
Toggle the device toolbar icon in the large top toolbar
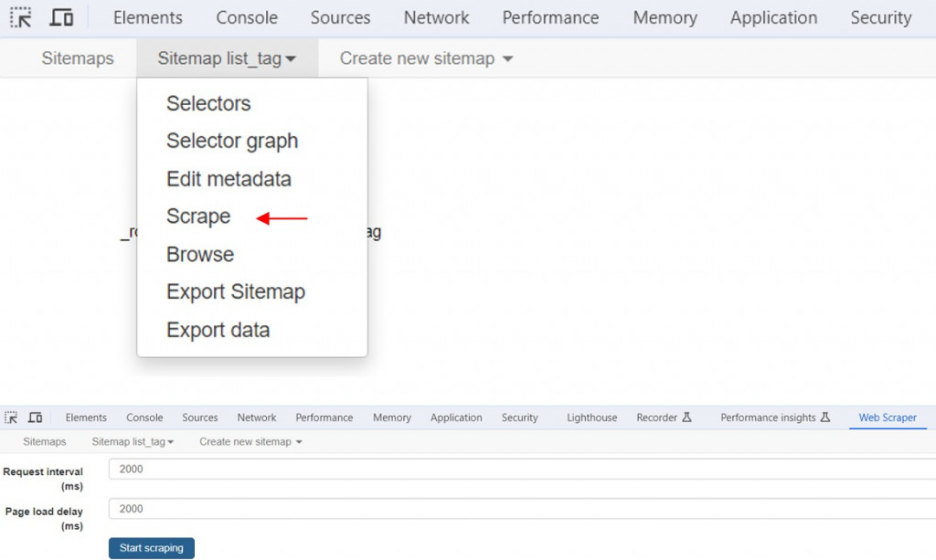coord(61,17)
